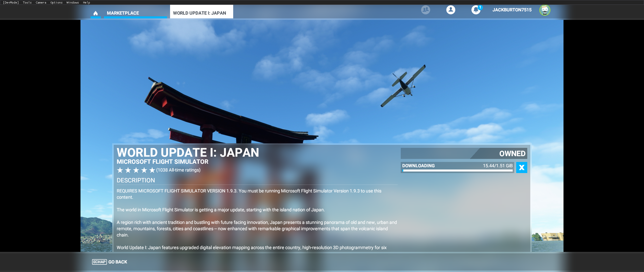Click the ECHAP key indicator
The width and height of the screenshot is (644, 272).
click(x=99, y=262)
